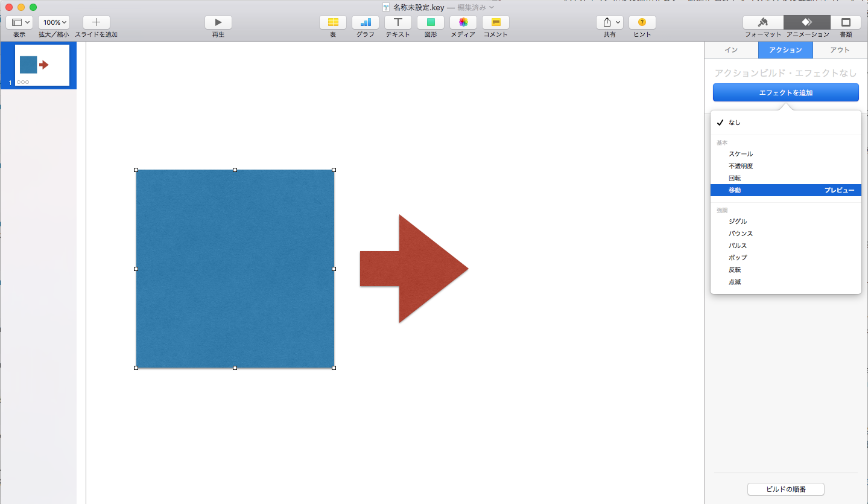Switch to Format (フォーマット) inspector

[763, 22]
